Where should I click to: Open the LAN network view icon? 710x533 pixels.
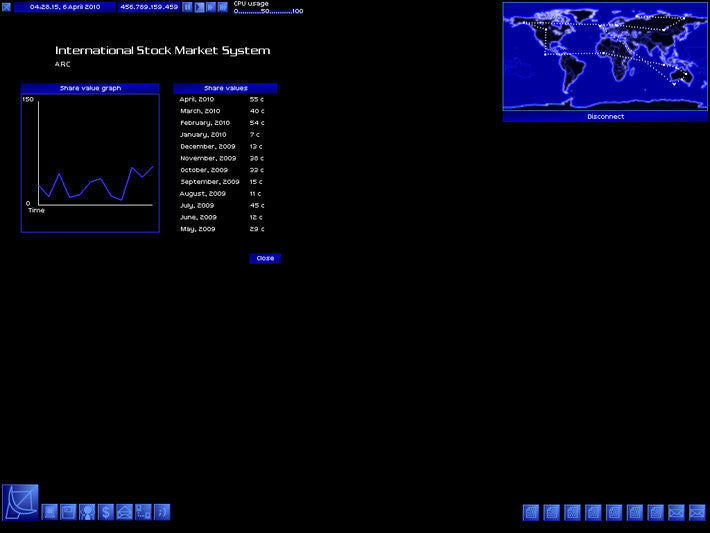point(143,512)
